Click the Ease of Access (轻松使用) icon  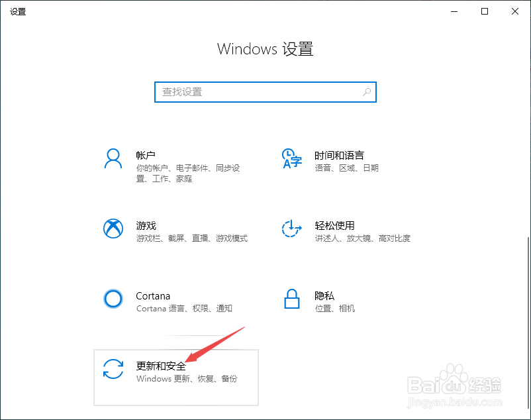click(x=291, y=229)
